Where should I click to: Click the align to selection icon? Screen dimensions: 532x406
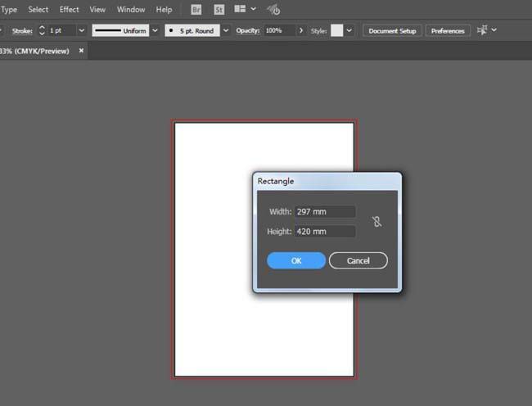(482, 30)
